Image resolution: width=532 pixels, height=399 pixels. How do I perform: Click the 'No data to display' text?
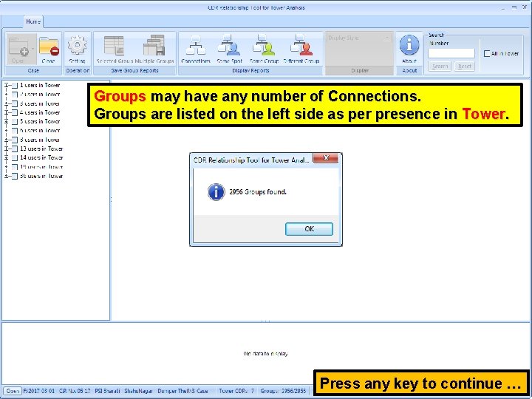266,353
